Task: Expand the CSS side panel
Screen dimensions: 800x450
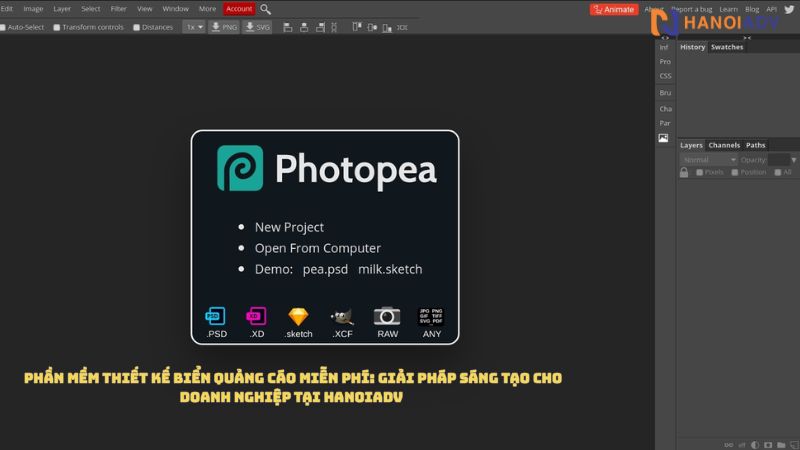Action: pyautogui.click(x=665, y=76)
